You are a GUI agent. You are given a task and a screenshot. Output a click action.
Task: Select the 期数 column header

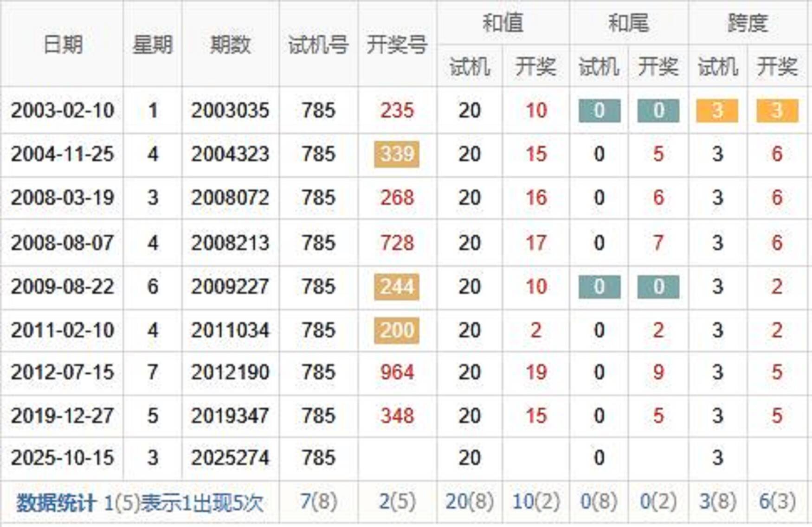[230, 45]
